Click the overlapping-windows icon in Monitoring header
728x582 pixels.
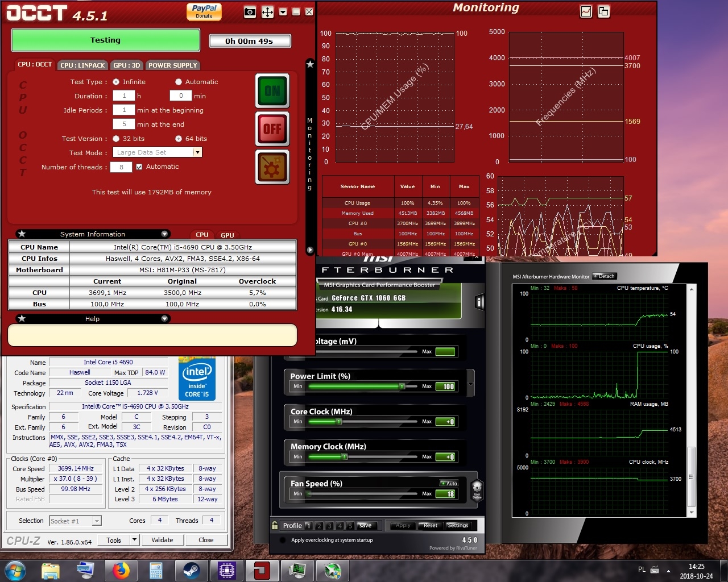click(x=603, y=11)
